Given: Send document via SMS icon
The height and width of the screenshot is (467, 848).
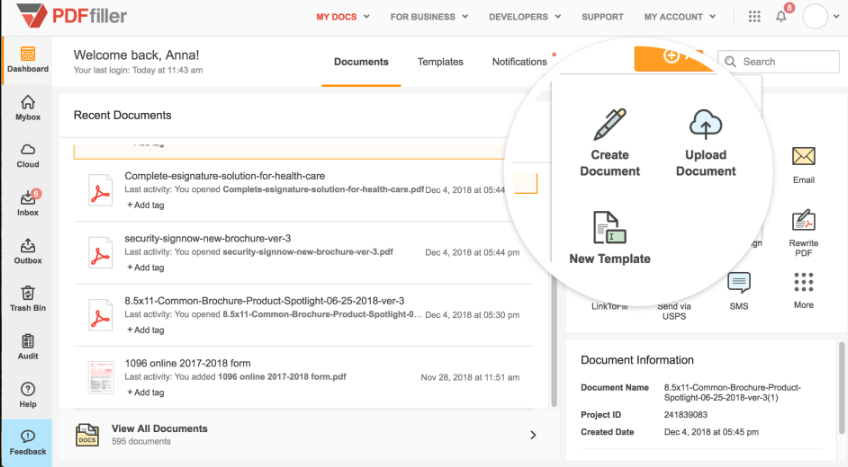Looking at the screenshot, I should (x=739, y=282).
